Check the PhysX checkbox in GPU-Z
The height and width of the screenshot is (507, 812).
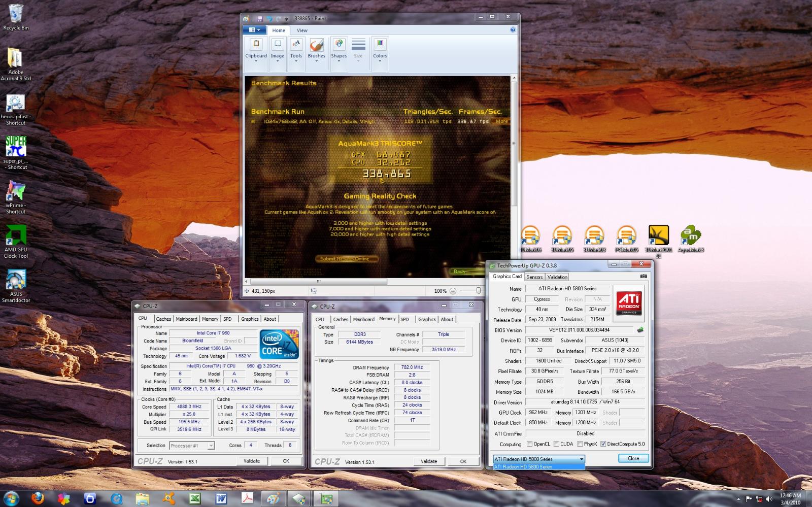point(580,444)
